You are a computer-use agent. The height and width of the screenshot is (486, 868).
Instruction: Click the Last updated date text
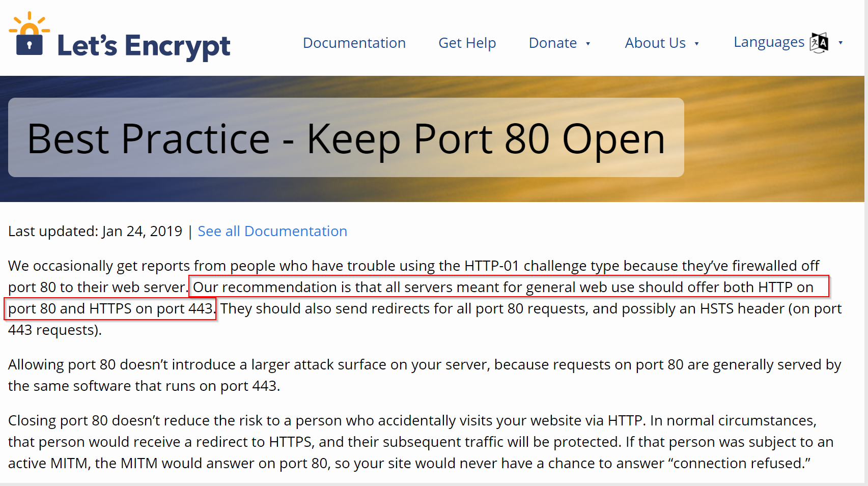[x=95, y=232]
